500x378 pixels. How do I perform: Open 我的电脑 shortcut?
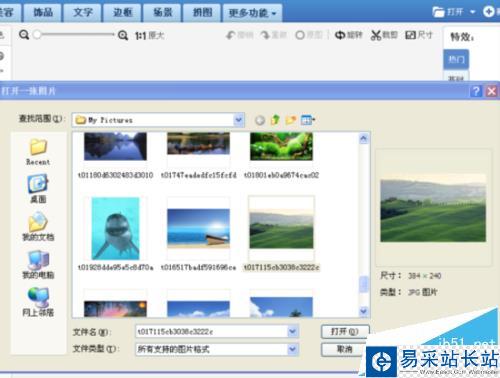[x=38, y=264]
